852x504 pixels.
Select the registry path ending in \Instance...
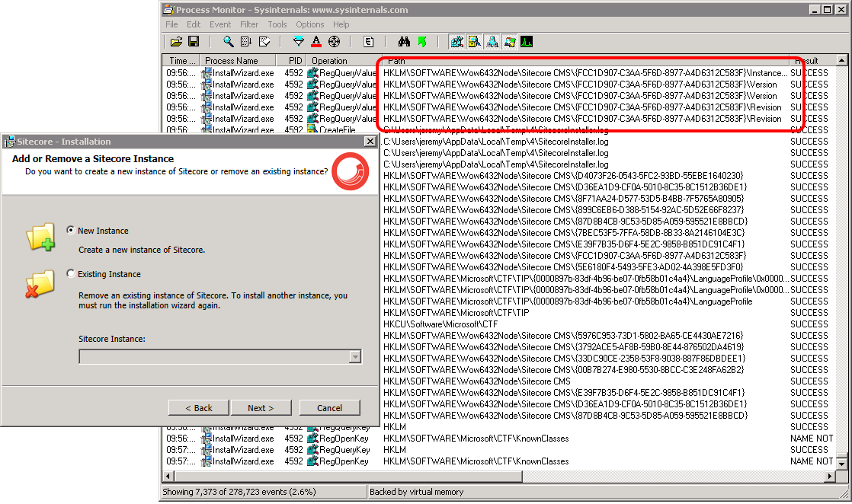585,73
